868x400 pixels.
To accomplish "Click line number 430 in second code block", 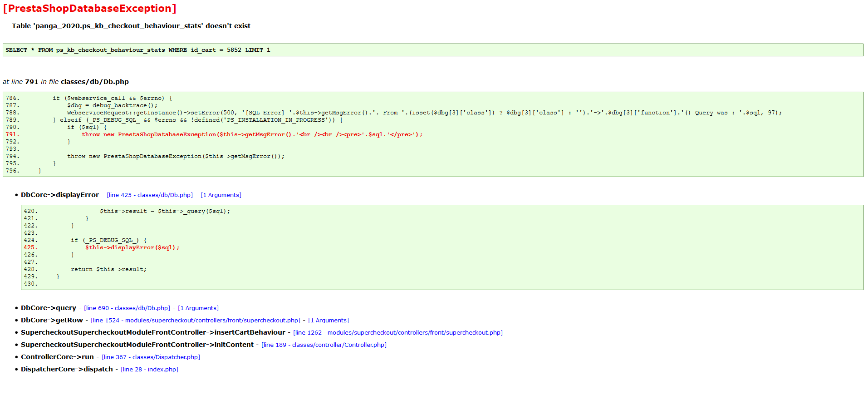I will point(30,284).
